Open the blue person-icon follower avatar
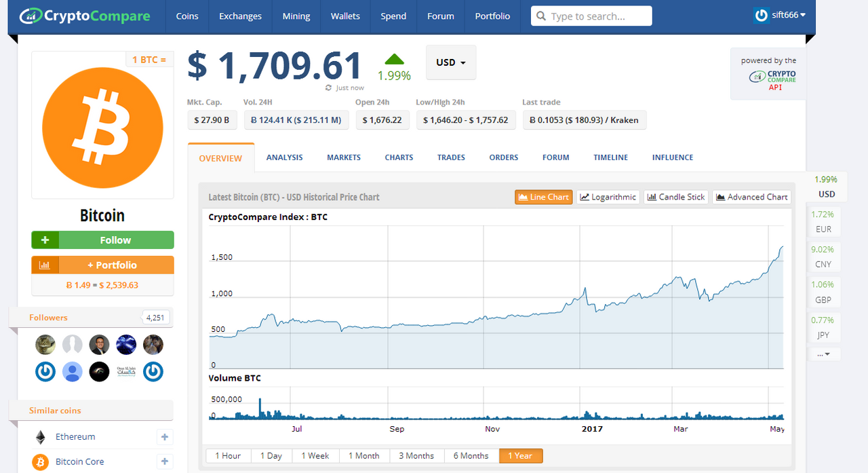The height and width of the screenshot is (473, 868). click(73, 371)
